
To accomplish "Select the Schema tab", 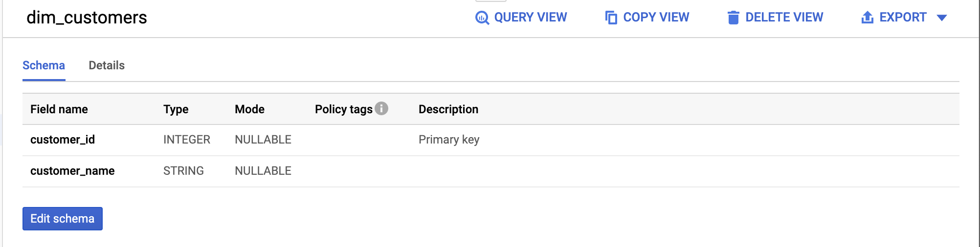I will click(44, 65).
